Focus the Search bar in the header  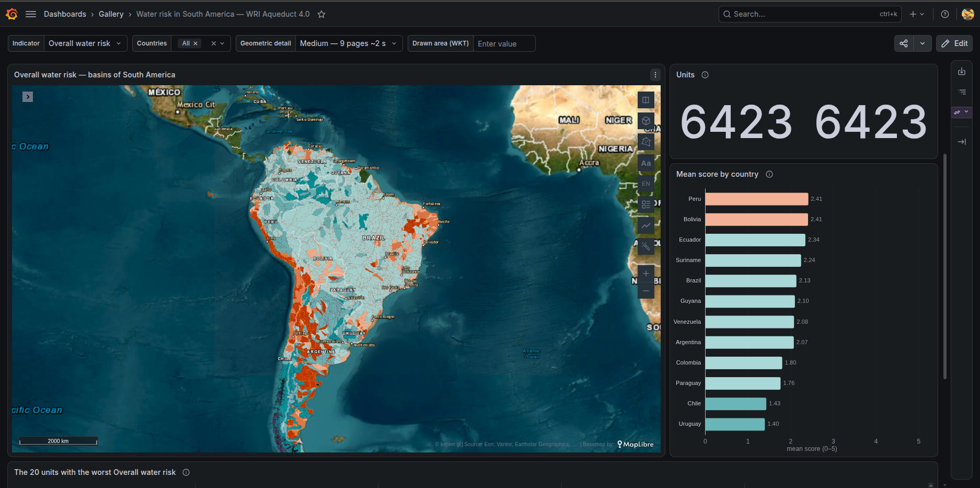pos(810,14)
